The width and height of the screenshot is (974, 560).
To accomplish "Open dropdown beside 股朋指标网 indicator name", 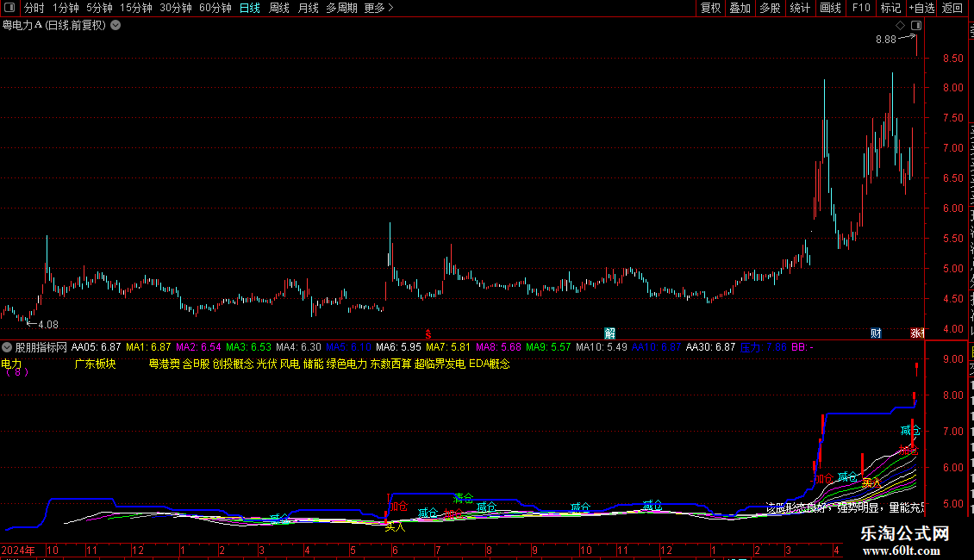I will click(x=7, y=347).
